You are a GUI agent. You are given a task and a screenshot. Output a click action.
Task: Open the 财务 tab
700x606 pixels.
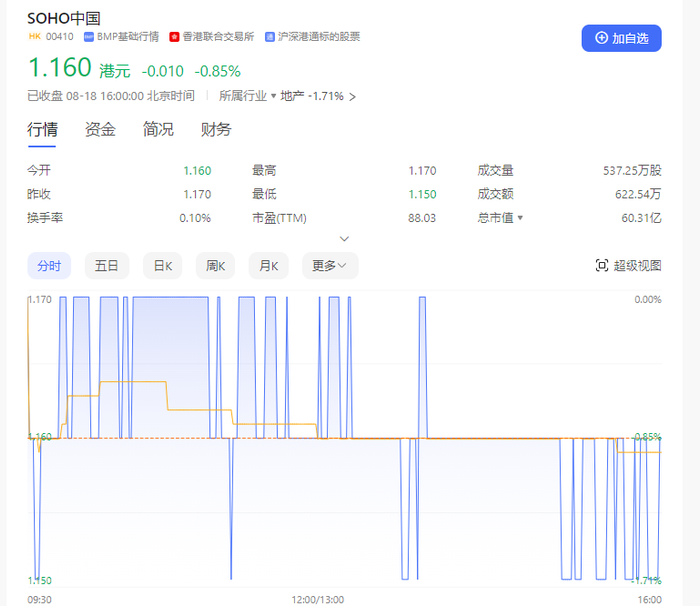(x=216, y=130)
